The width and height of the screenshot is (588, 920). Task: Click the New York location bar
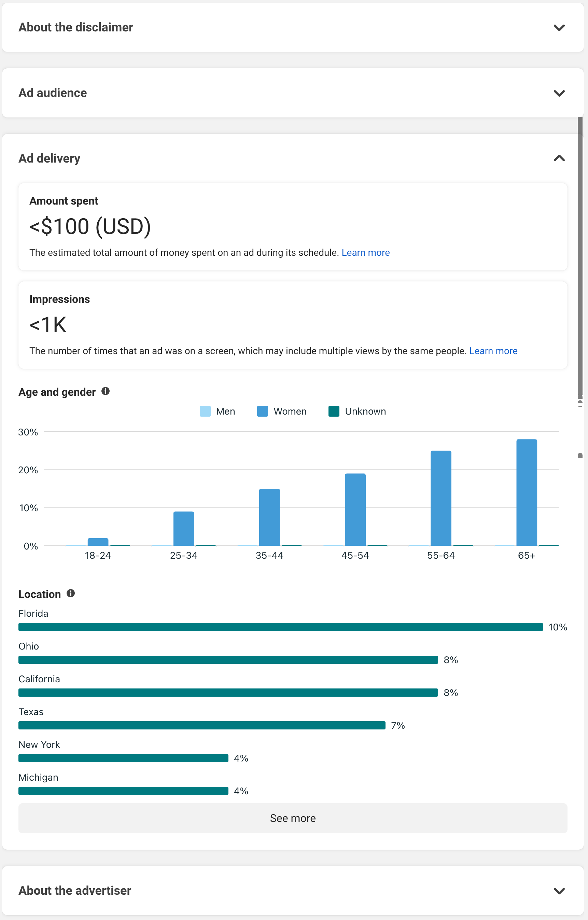(123, 758)
